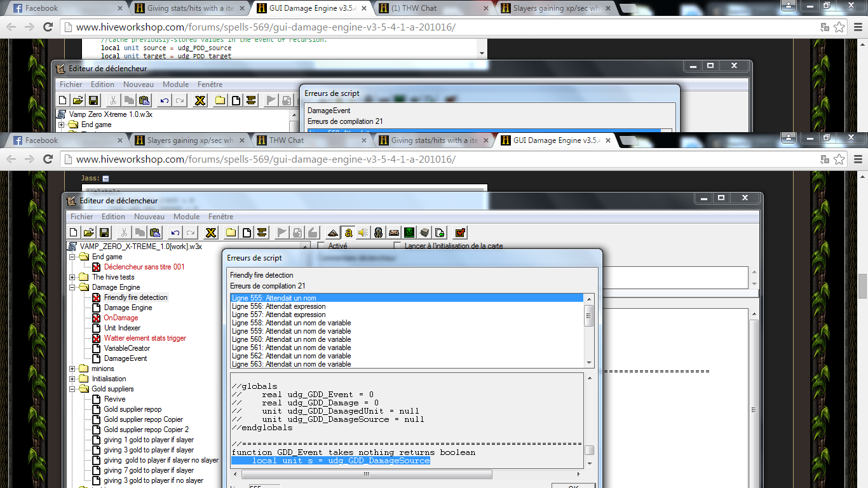Viewport: 868px width, 488px height.
Task: Collapse End game folder in [work].w3x tree
Action: coord(72,257)
